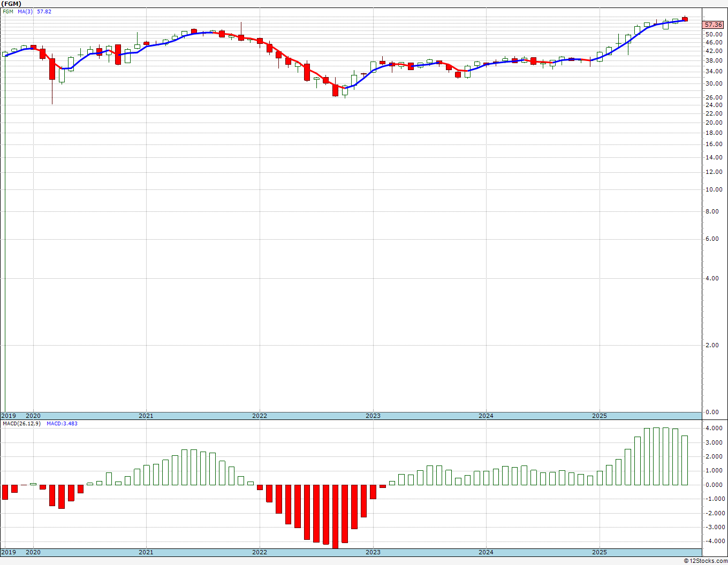Image resolution: width=728 pixels, height=565 pixels.
Task: Select 42.00 on the price axis
Action: tap(714, 51)
